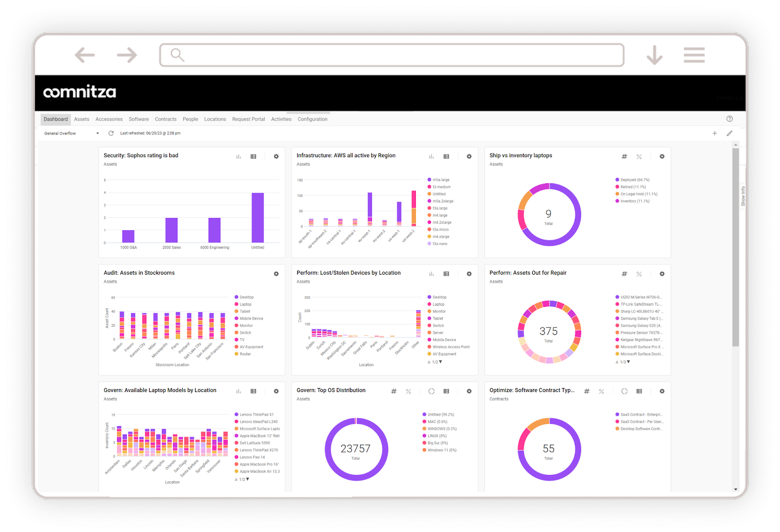The height and width of the screenshot is (532, 780).
Task: Show bar chart view on Sophos rating widget
Action: [238, 157]
